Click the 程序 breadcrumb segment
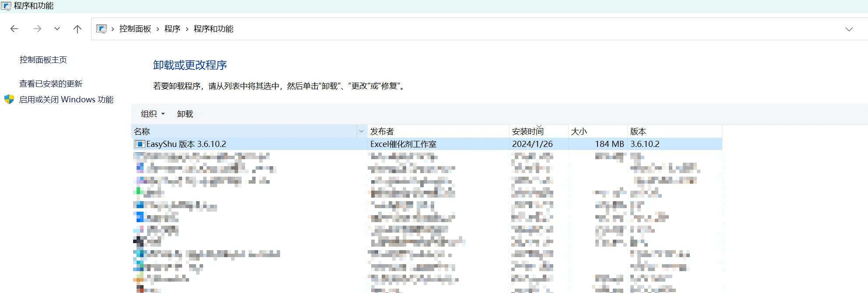 [x=172, y=29]
